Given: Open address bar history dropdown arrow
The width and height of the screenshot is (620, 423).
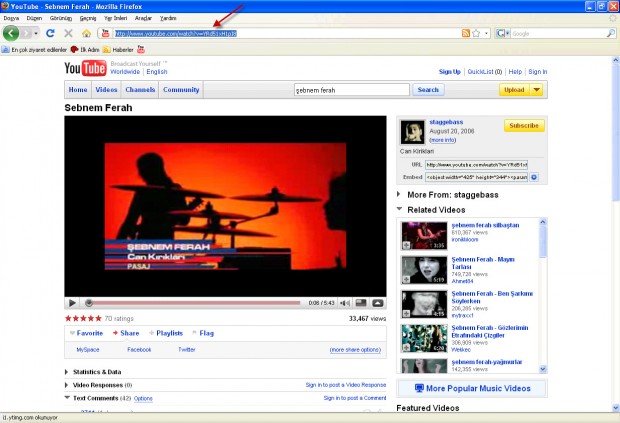Looking at the screenshot, I should [x=486, y=34].
